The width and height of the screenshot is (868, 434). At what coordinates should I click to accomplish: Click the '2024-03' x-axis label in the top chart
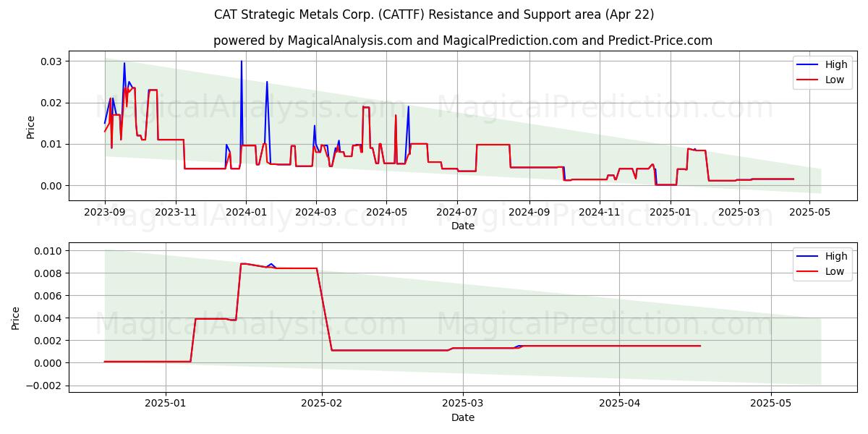315,213
